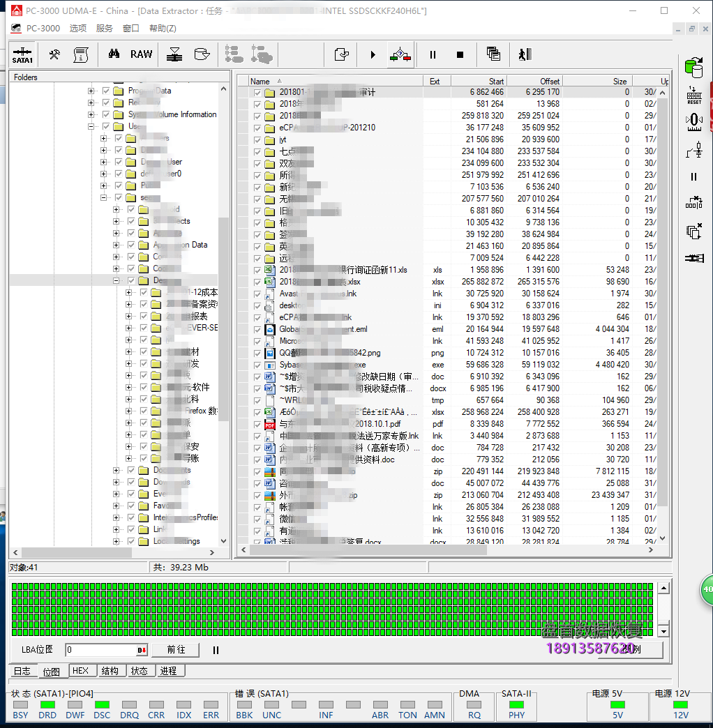Screen dimensions: 713x728
Task: Click the exit (running man) toolbar icon
Action: [x=525, y=54]
